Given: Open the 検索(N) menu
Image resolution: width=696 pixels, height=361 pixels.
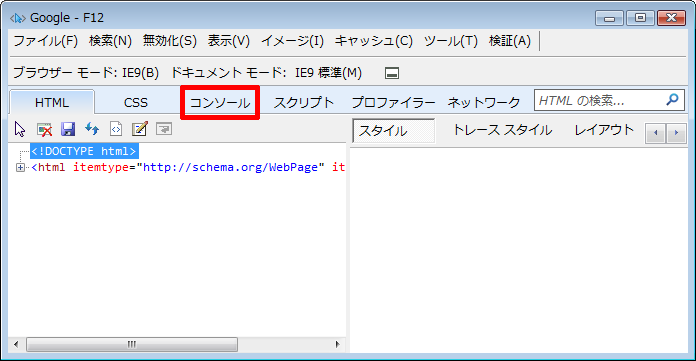Looking at the screenshot, I should point(111,41).
